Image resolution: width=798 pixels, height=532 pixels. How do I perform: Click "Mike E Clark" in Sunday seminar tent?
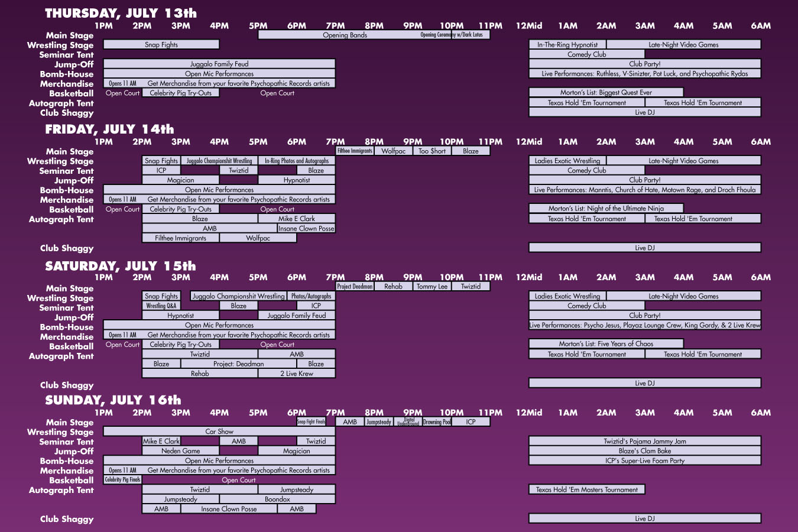(x=161, y=441)
